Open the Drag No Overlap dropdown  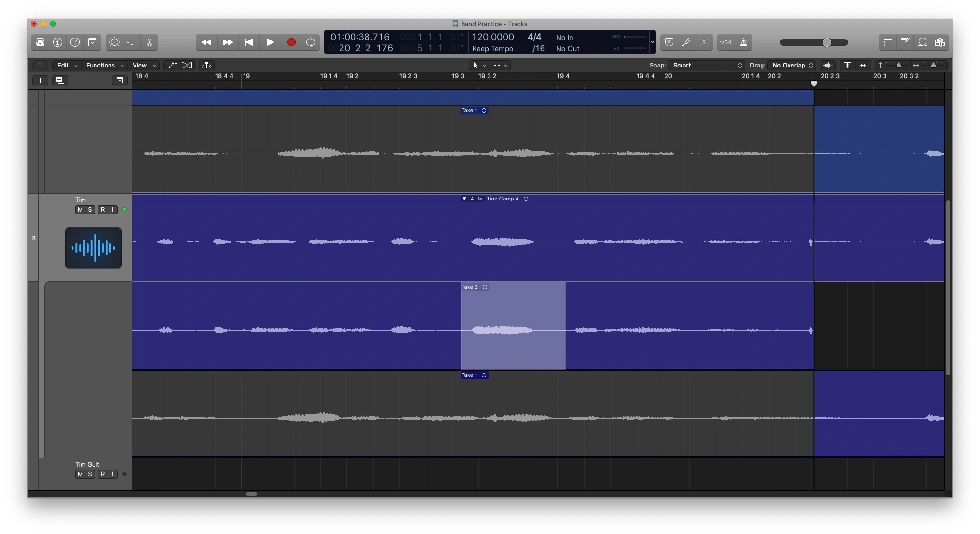[x=792, y=66]
